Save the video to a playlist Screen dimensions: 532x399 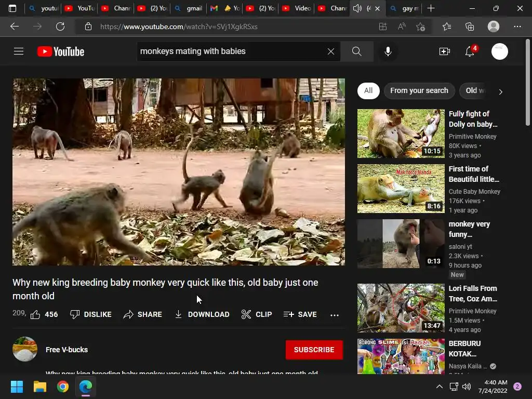(x=300, y=314)
